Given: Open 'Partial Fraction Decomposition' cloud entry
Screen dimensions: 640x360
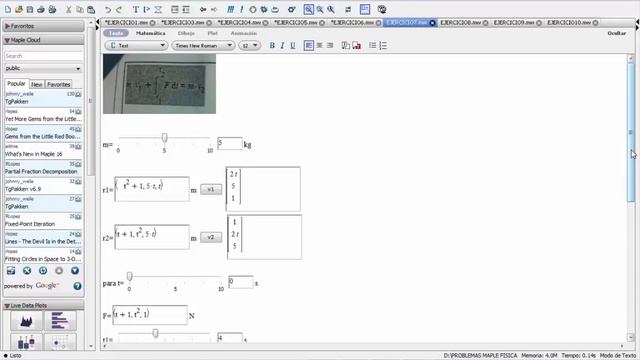Looking at the screenshot, I should 43,168.
